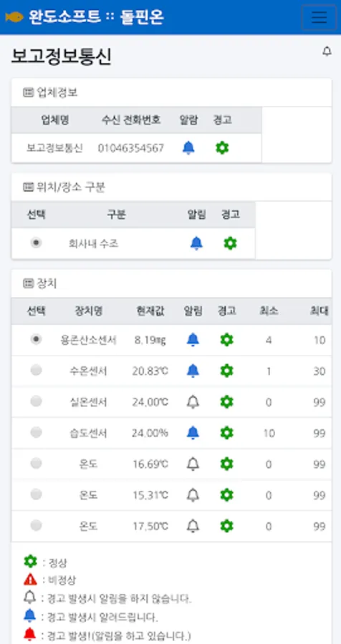
Task: Select the 수온센서 device radio button
Action: [37, 370]
